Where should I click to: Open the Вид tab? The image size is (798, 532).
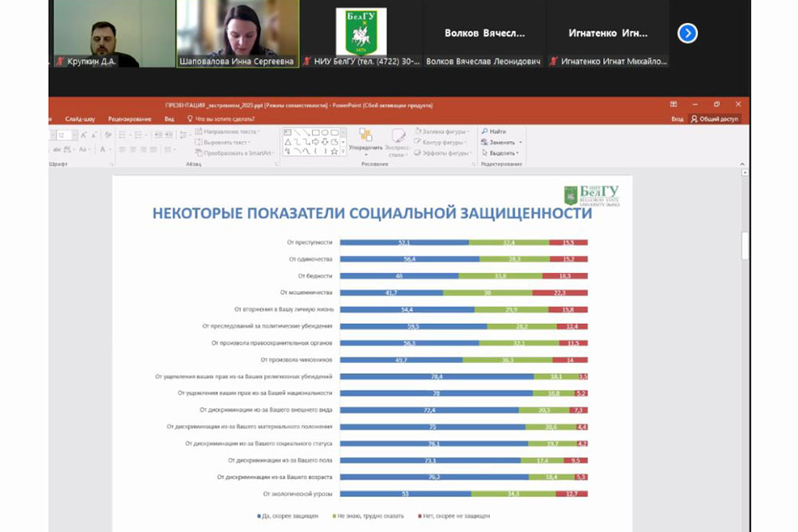coord(169,119)
